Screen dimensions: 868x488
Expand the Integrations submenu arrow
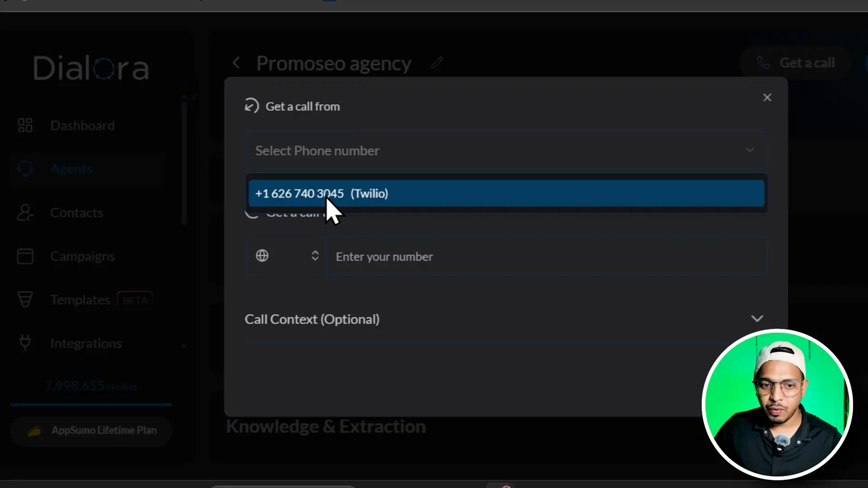pos(184,347)
